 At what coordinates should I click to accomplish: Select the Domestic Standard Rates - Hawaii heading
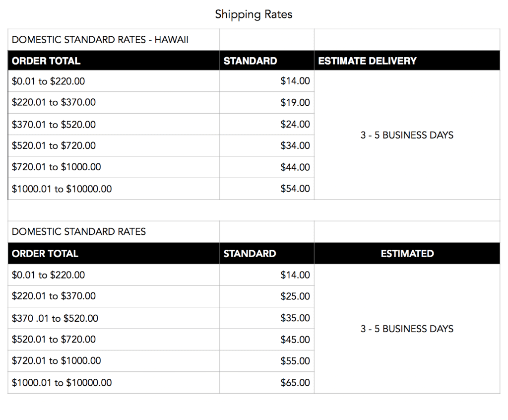[100, 40]
